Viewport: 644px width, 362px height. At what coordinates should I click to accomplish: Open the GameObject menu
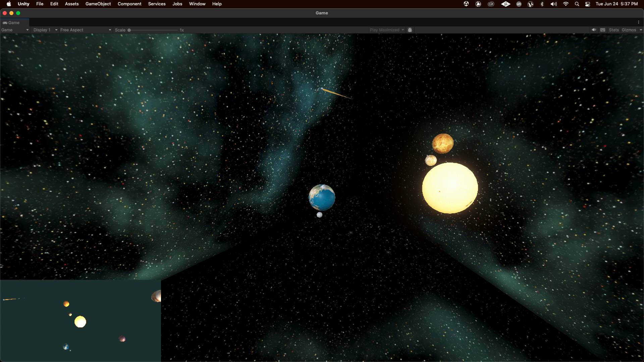pos(98,4)
